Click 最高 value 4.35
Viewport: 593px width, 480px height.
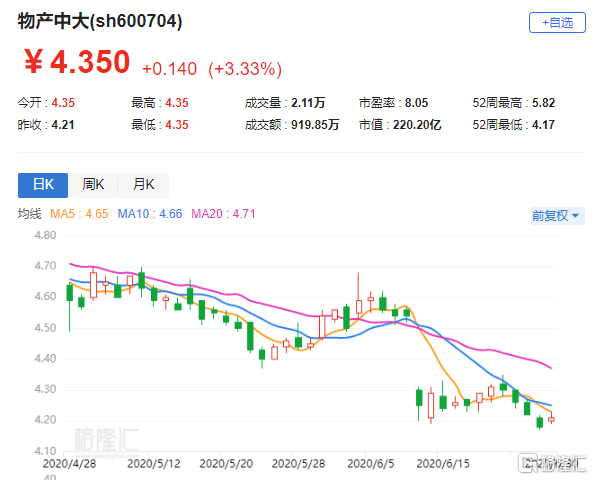click(x=177, y=103)
